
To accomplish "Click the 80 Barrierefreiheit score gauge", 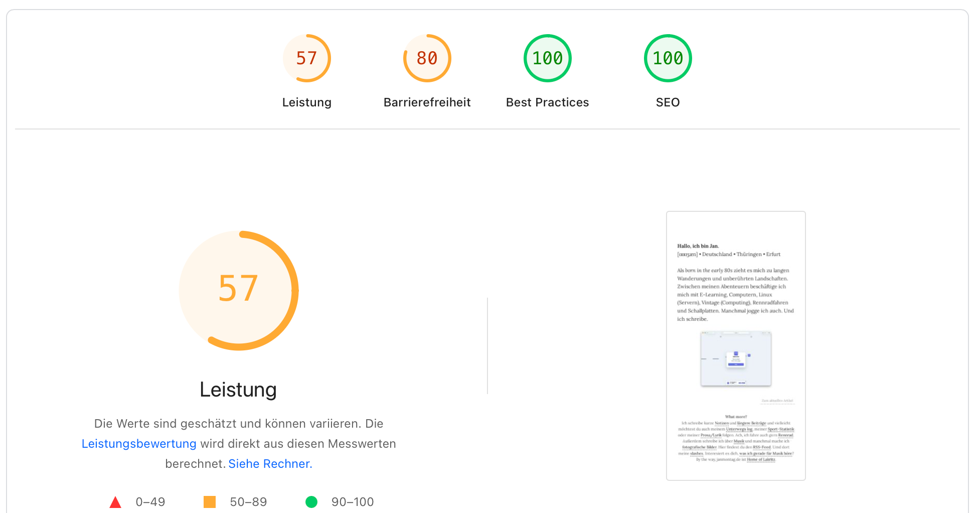I will (427, 58).
